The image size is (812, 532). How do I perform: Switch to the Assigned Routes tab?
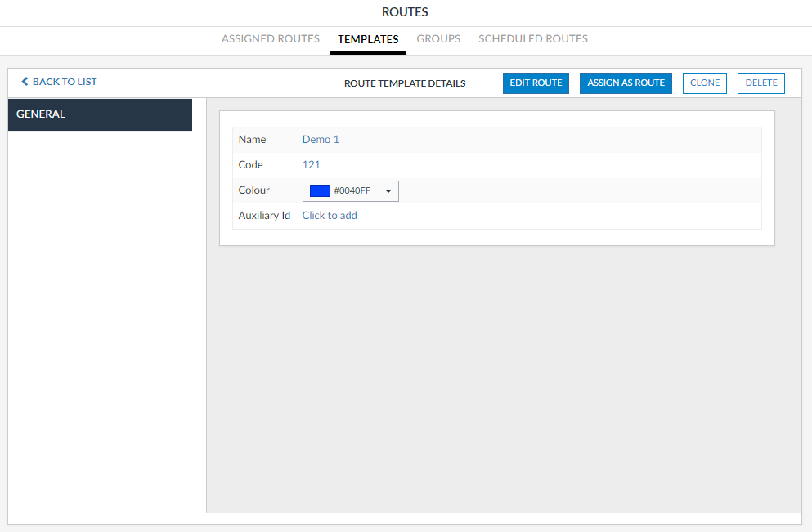[271, 39]
